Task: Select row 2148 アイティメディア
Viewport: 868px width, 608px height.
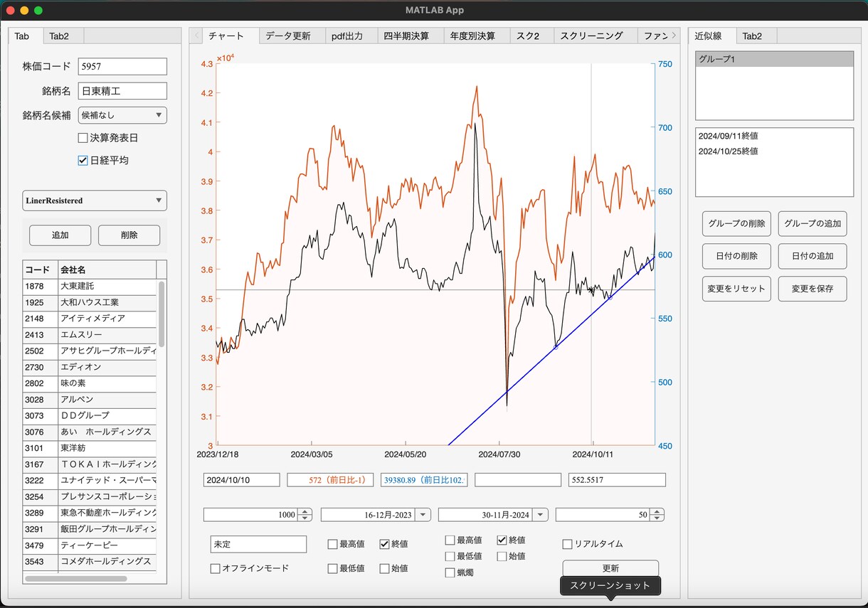Action: pos(90,319)
